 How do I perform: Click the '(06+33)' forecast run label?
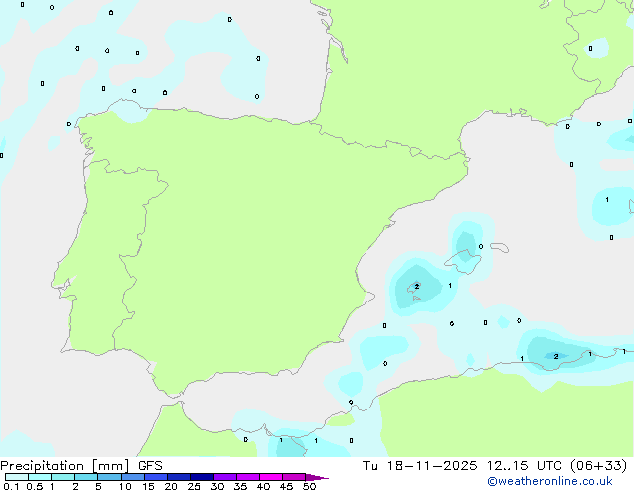pos(599,466)
